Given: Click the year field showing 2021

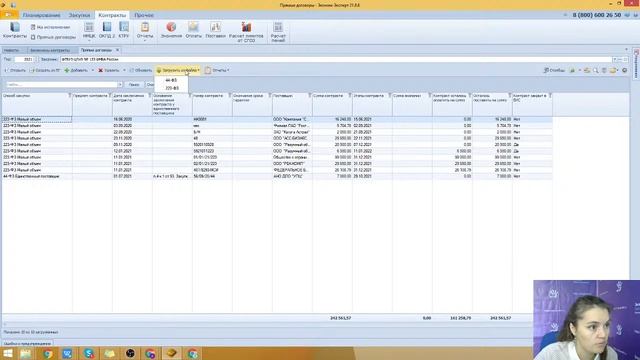Looking at the screenshot, I should [x=25, y=60].
